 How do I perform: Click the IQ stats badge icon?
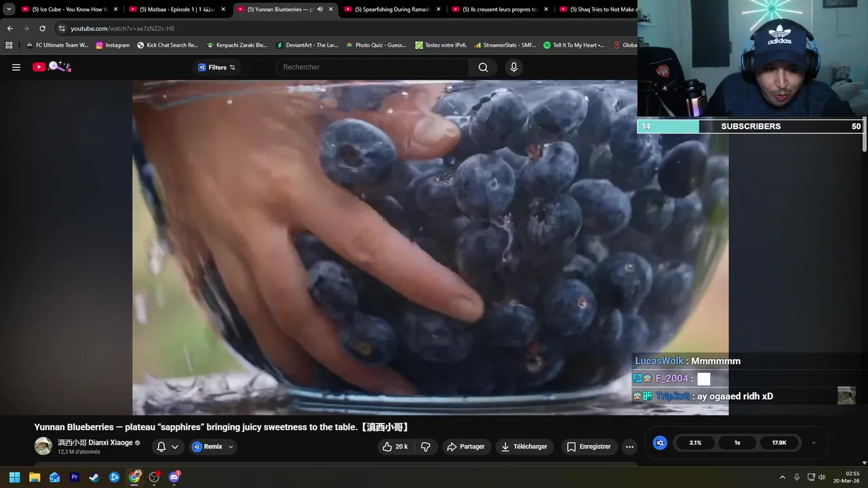660,443
